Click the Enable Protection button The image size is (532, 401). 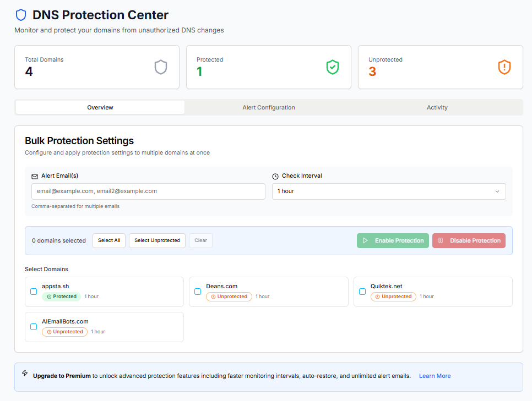pos(393,240)
